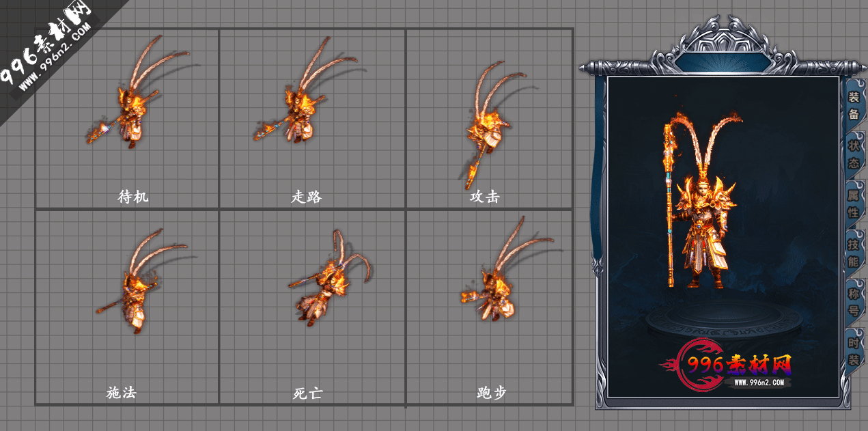Click the 攻击 label text
Image resolution: width=868 pixels, height=431 pixels.
pyautogui.click(x=485, y=197)
